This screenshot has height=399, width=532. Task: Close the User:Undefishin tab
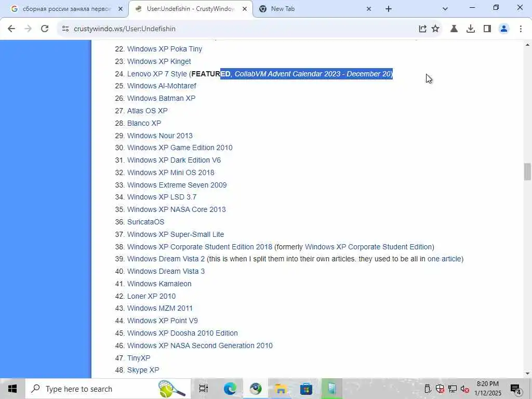pyautogui.click(x=244, y=9)
